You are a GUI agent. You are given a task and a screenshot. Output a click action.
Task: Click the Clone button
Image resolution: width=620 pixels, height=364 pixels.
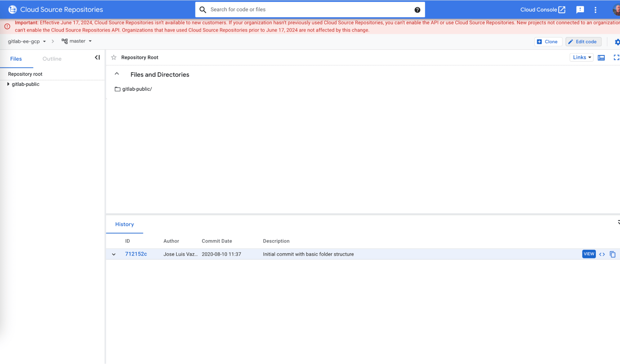548,42
